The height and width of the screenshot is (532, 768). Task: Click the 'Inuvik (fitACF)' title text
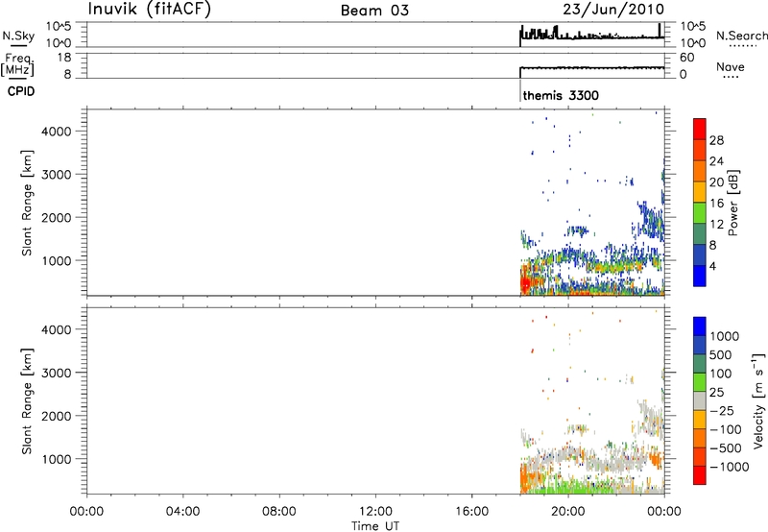(150, 10)
